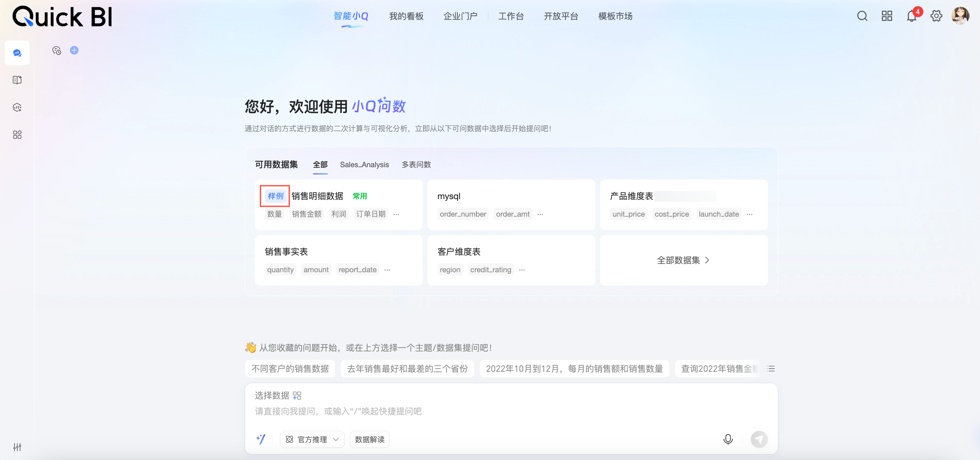Expand the saved questions list icon
Screen dimensions: 980x460
pyautogui.click(x=771, y=368)
